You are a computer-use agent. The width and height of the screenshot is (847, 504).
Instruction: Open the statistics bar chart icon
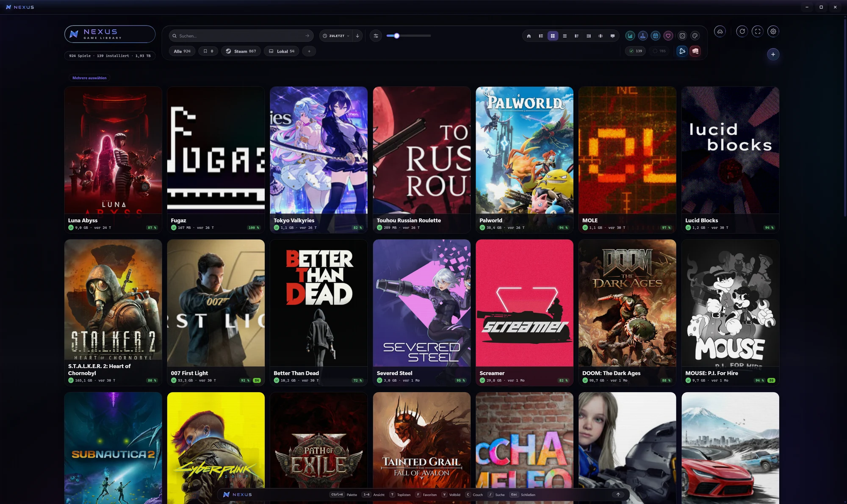(x=630, y=36)
